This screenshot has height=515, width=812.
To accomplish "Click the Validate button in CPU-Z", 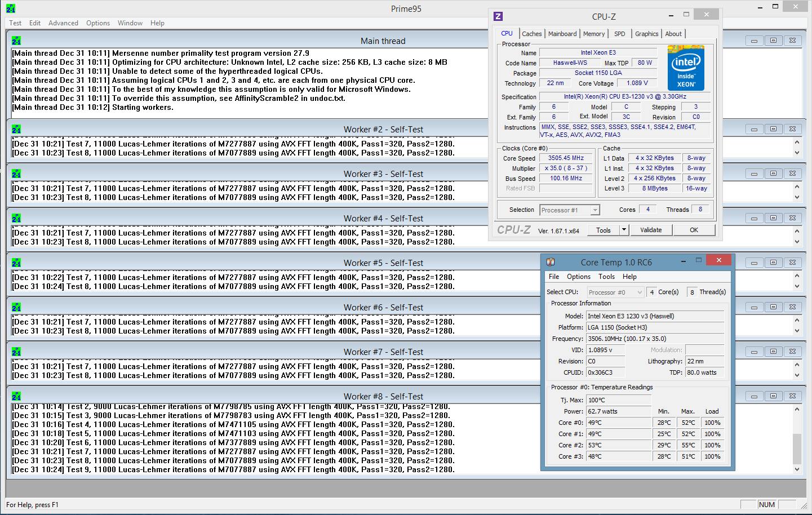I will tap(651, 230).
